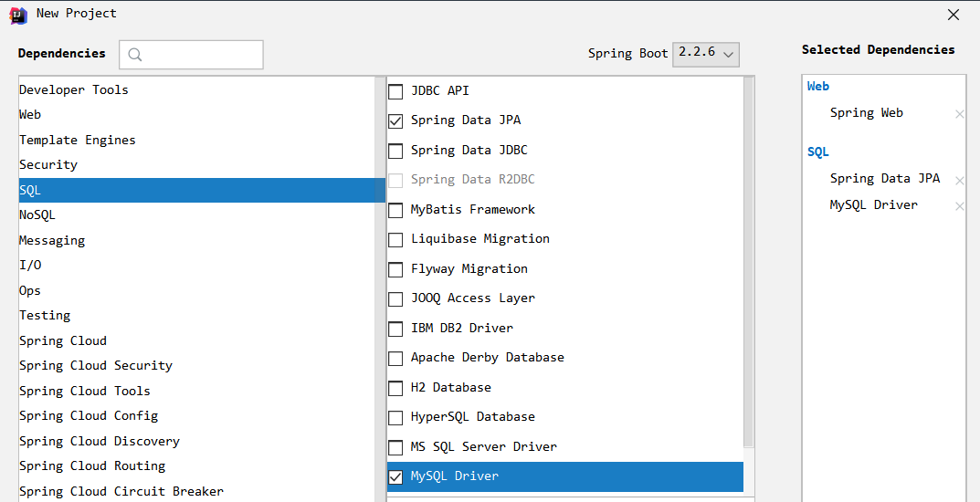Image resolution: width=980 pixels, height=502 pixels.
Task: Tick the H2 Database checkbox
Action: (395, 388)
